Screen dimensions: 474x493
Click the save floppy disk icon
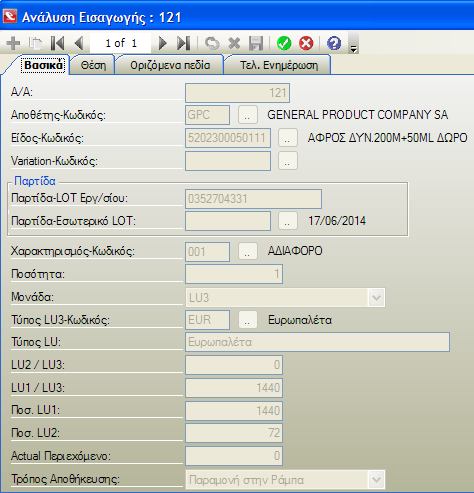(x=256, y=43)
